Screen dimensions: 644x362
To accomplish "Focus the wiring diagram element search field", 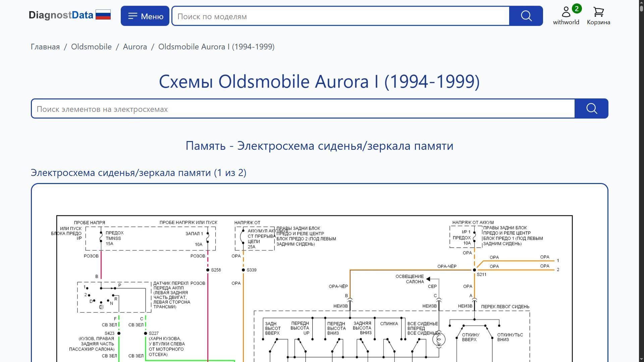I will point(303,108).
